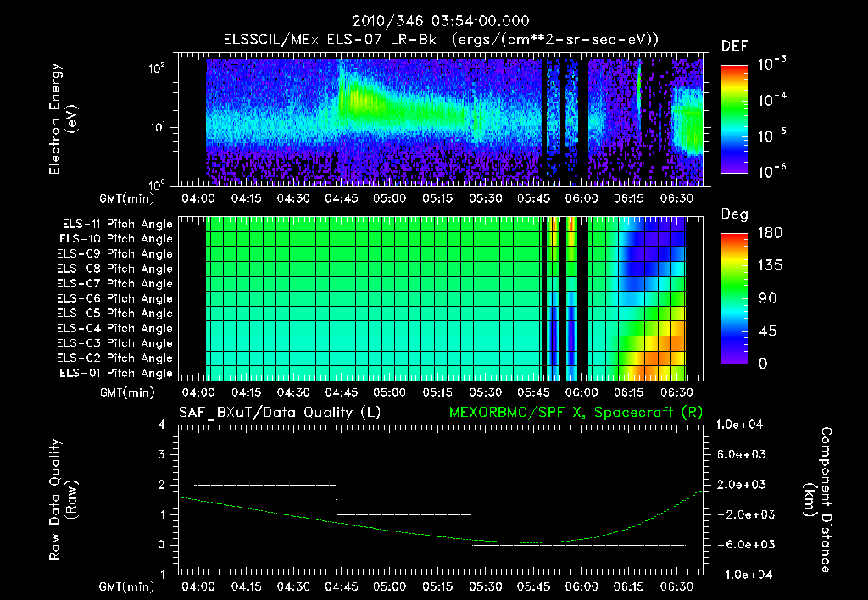Click the 45 degree scale value
Viewport: 868px width, 600px height.
click(767, 331)
